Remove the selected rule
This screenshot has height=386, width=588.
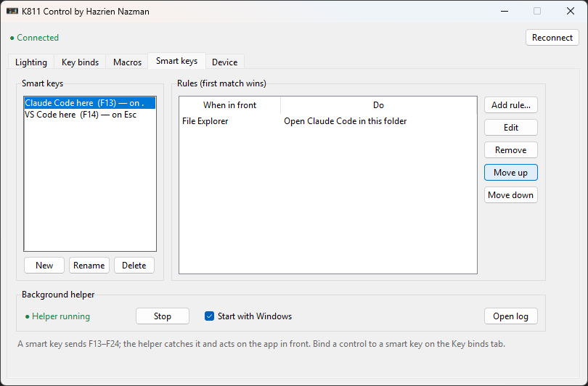pyautogui.click(x=511, y=150)
